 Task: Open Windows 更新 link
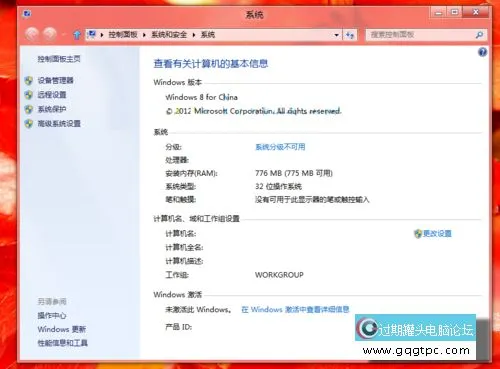(62, 329)
